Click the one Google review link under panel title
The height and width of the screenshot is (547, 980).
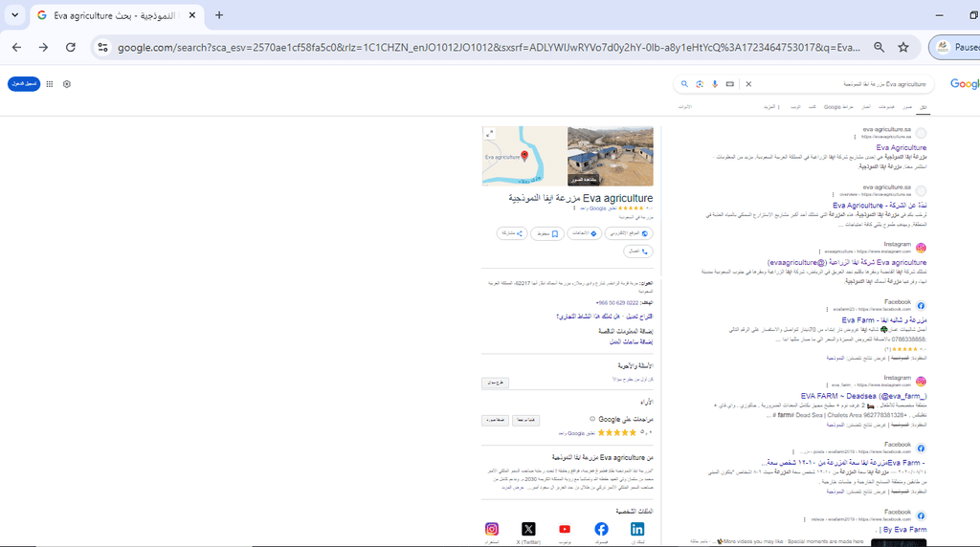tap(598, 208)
